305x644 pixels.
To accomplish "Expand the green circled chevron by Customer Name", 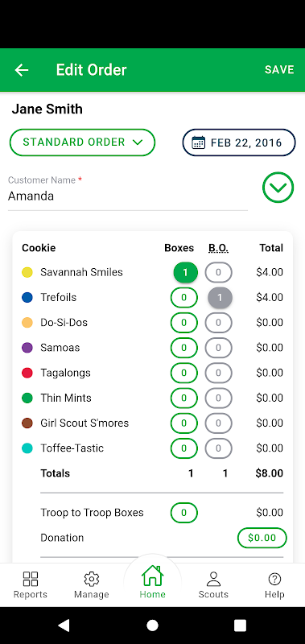I will 278,188.
